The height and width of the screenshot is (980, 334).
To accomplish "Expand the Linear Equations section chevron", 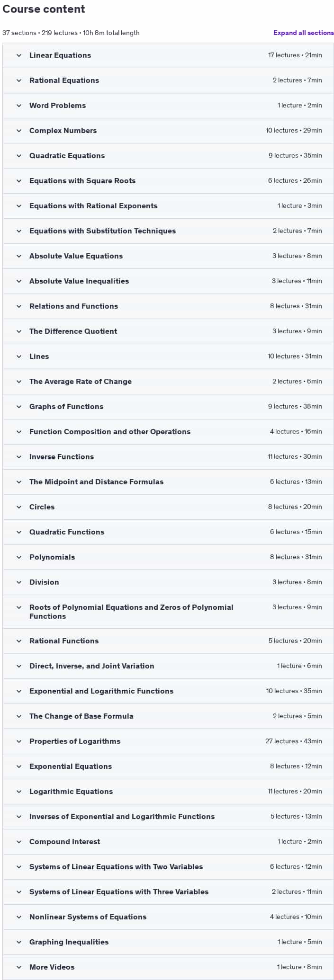I will click(x=19, y=55).
